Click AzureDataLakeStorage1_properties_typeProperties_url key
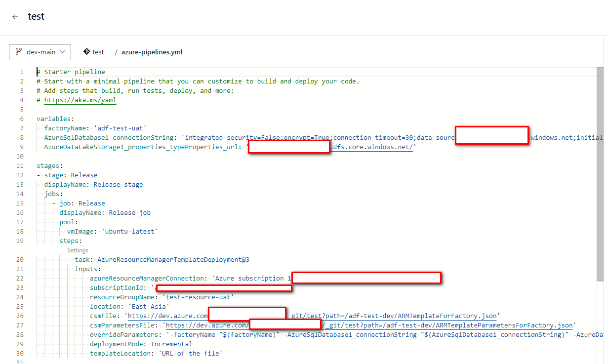 [x=142, y=147]
